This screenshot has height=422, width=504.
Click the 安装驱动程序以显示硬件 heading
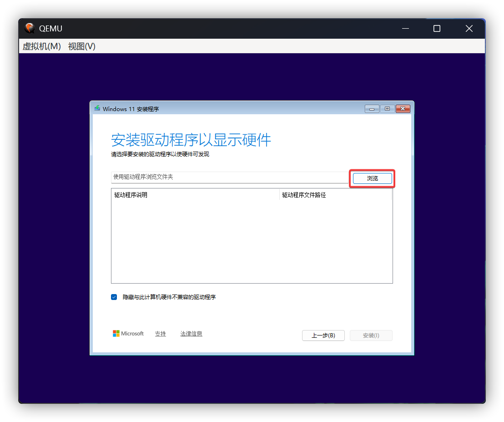point(191,140)
